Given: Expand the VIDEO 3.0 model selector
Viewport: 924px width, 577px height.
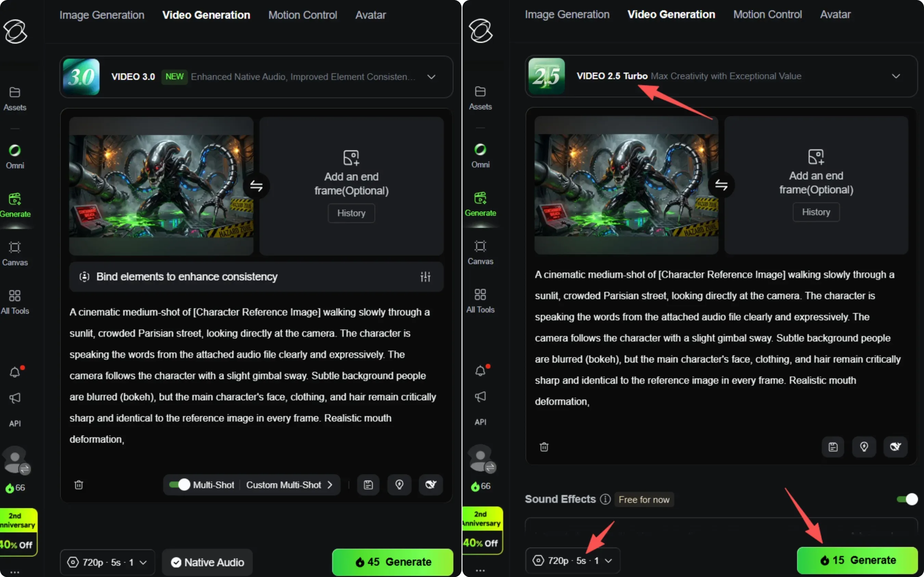Looking at the screenshot, I should click(256, 77).
